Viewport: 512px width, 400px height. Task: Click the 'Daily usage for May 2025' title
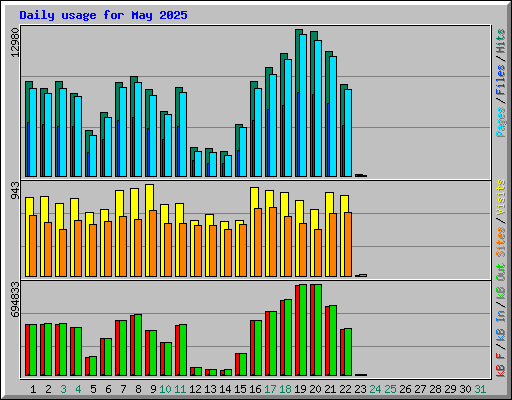[103, 15]
